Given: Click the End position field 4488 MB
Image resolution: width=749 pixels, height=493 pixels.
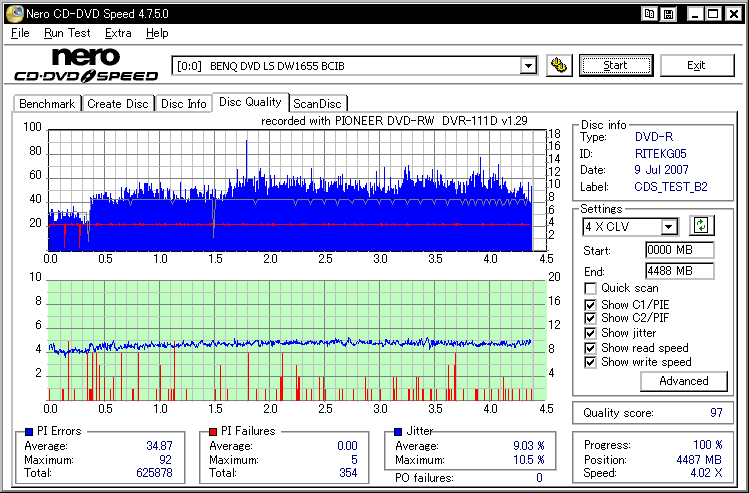Looking at the screenshot, I should tap(680, 271).
